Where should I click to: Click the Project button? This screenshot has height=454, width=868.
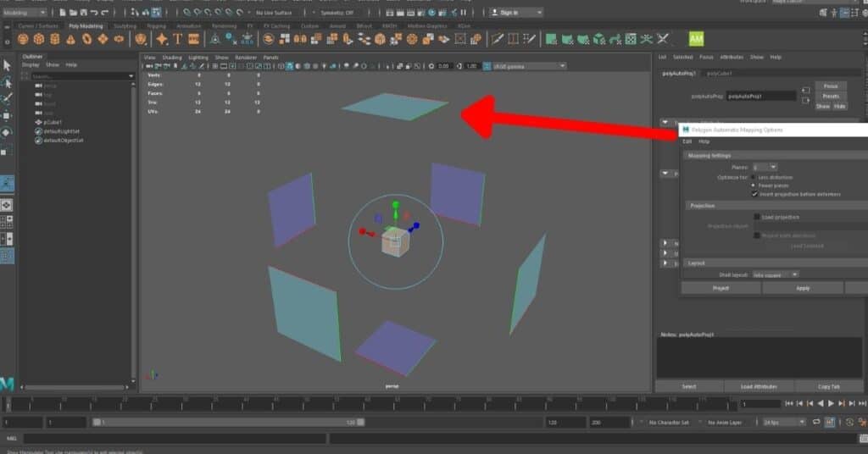pyautogui.click(x=721, y=288)
